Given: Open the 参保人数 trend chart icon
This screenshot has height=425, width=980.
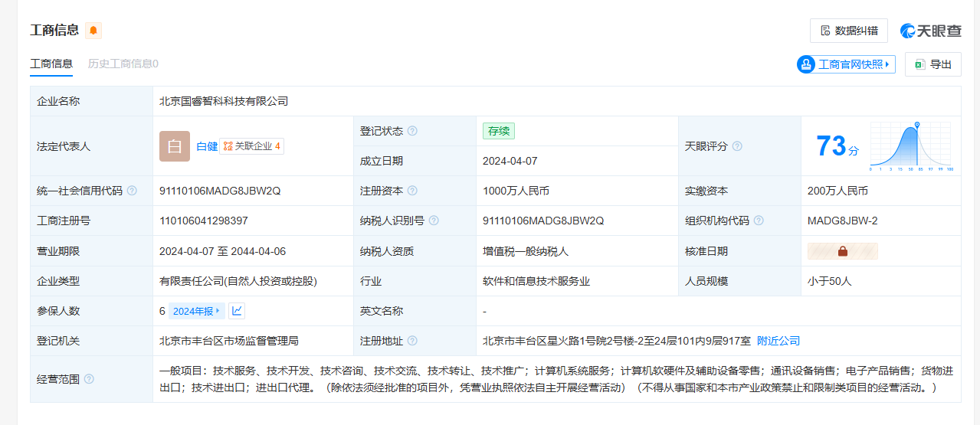Looking at the screenshot, I should click(x=237, y=311).
